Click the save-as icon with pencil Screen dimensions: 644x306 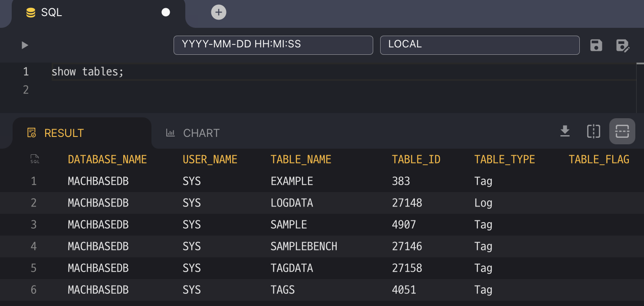pyautogui.click(x=623, y=45)
